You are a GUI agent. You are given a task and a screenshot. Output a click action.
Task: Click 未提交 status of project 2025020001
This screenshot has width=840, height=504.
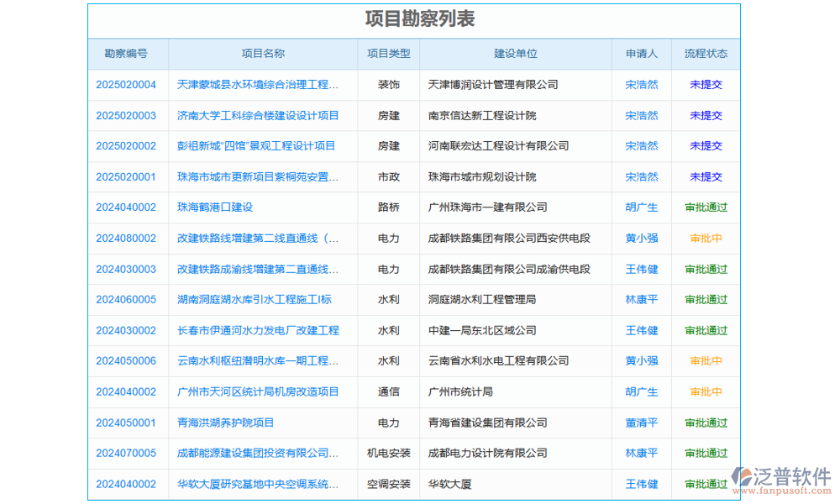pyautogui.click(x=705, y=176)
